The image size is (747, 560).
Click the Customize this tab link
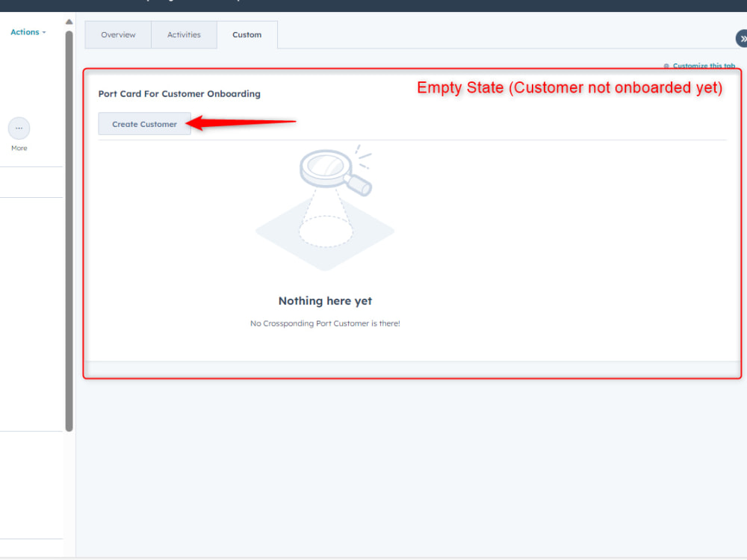tap(703, 66)
